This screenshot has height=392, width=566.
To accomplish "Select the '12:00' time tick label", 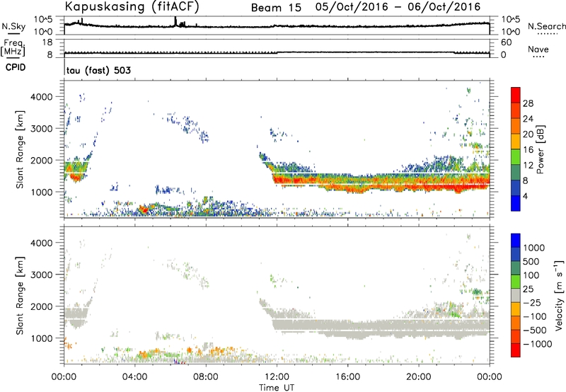I will tap(277, 377).
